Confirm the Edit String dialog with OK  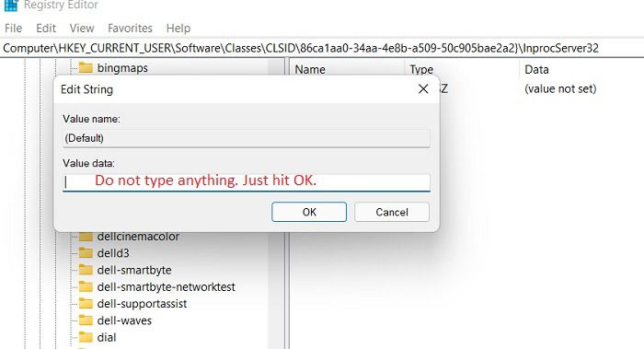309,212
